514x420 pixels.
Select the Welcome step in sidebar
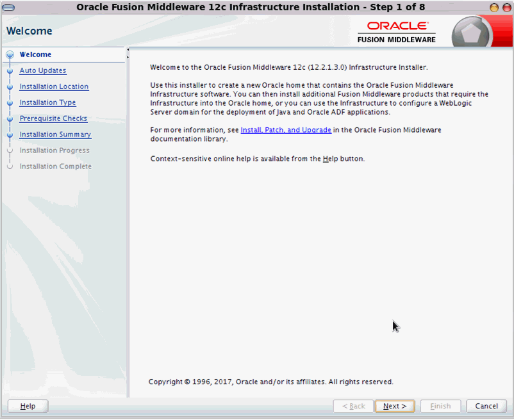point(35,54)
